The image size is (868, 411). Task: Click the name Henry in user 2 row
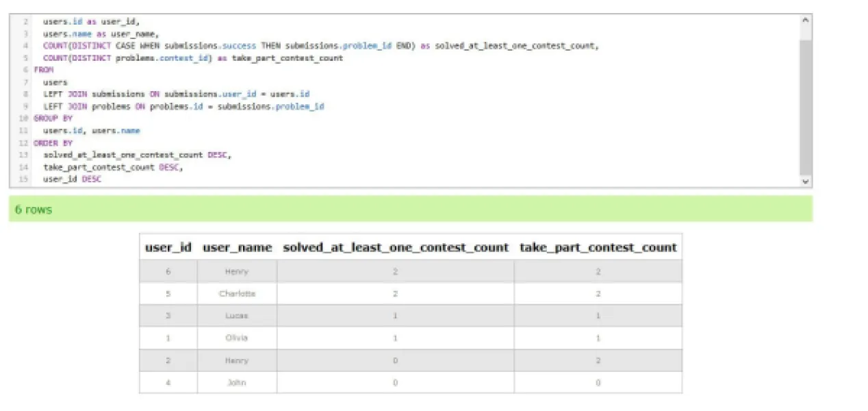(237, 360)
